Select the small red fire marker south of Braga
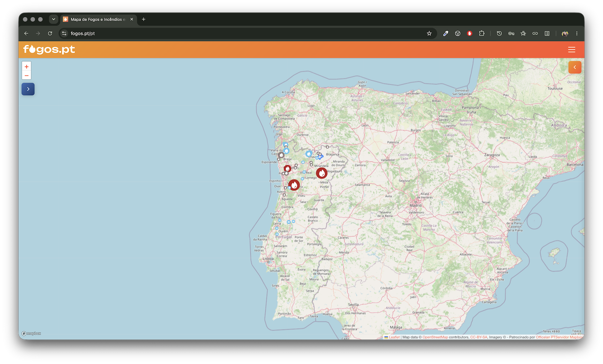 coord(288,169)
